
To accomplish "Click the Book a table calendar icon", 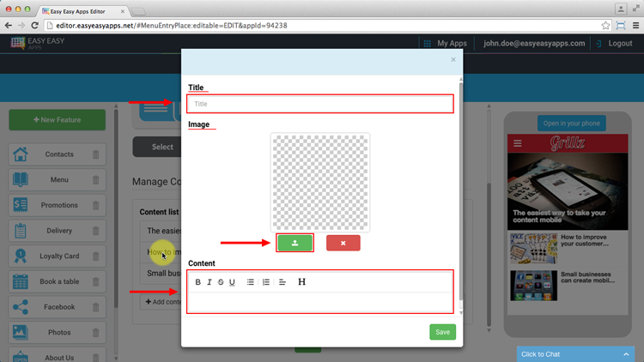I will point(20,281).
